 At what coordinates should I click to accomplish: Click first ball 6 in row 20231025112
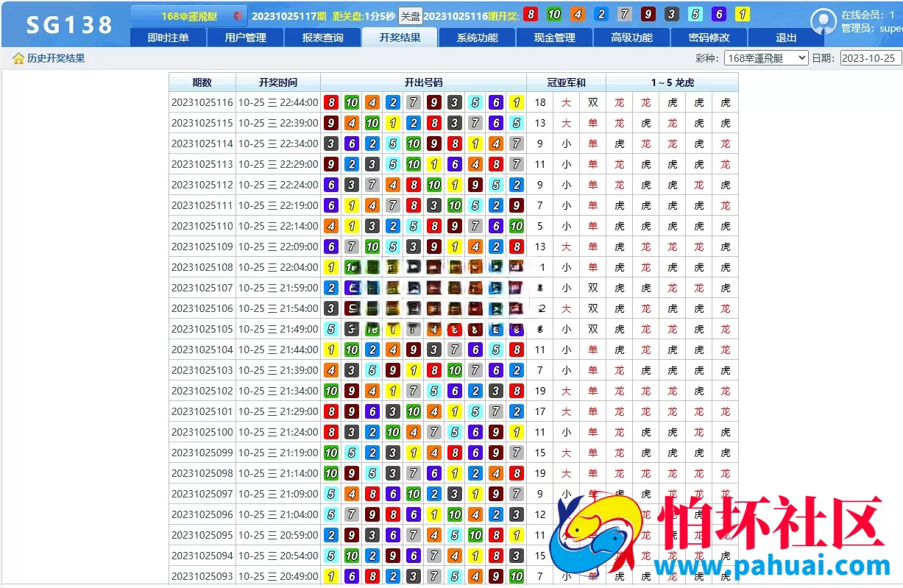[331, 185]
